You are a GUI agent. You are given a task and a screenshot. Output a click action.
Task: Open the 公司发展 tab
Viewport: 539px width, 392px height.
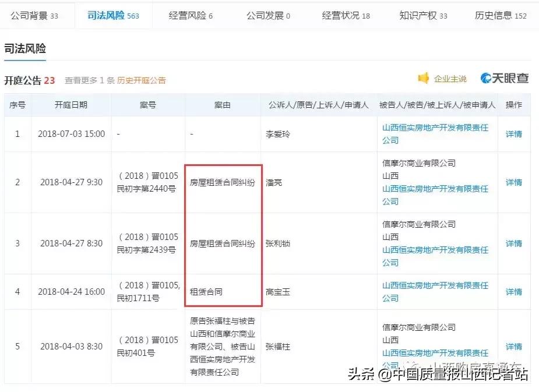(x=267, y=16)
